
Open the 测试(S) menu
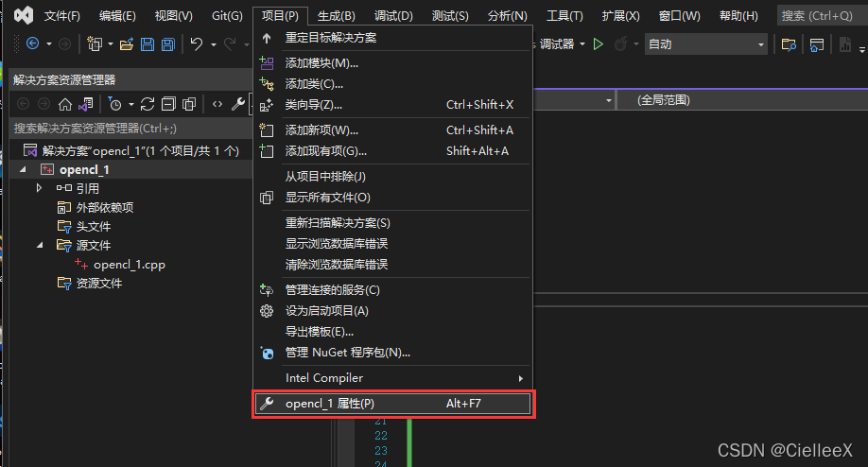point(450,16)
